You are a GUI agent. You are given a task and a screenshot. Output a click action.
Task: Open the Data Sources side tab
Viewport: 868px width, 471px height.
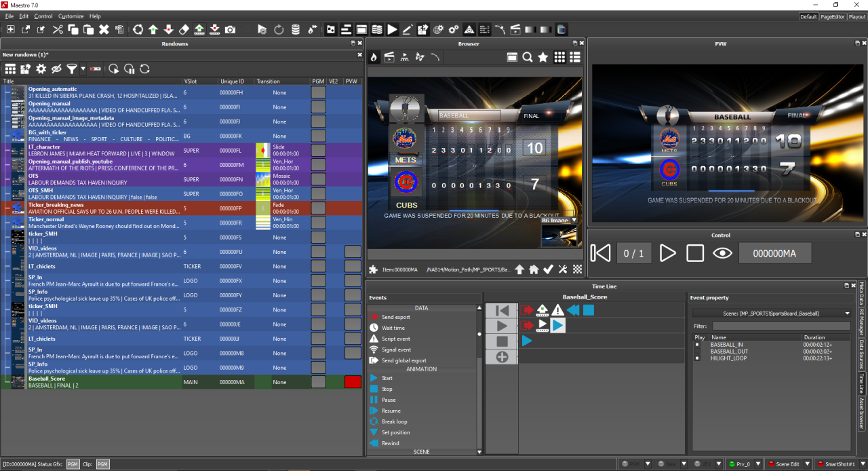pos(862,354)
